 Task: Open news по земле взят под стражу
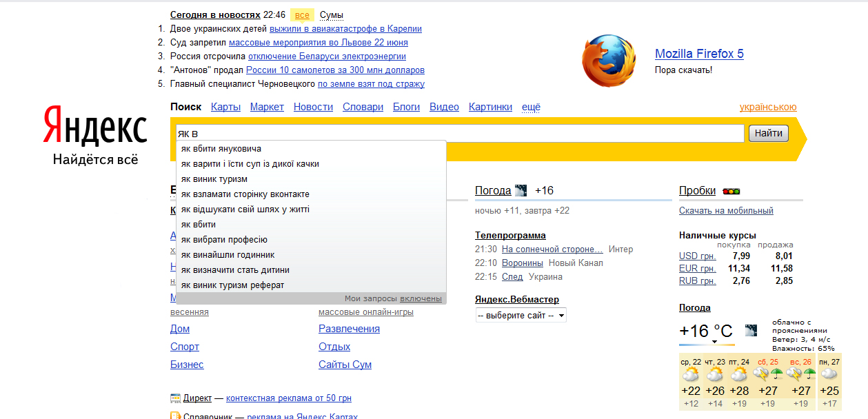pyautogui.click(x=371, y=84)
